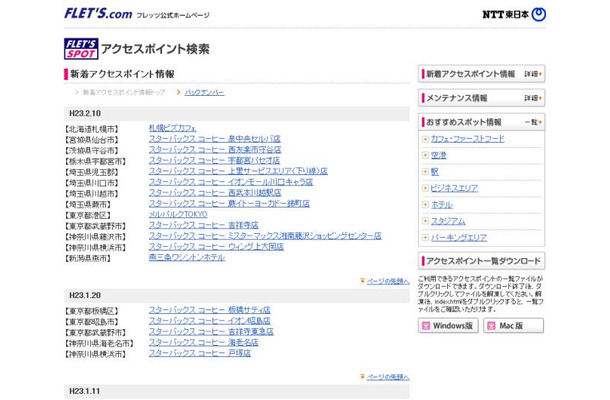Click the plus icon beside スタジアム
Screen dimensions: 610x400
425,221
